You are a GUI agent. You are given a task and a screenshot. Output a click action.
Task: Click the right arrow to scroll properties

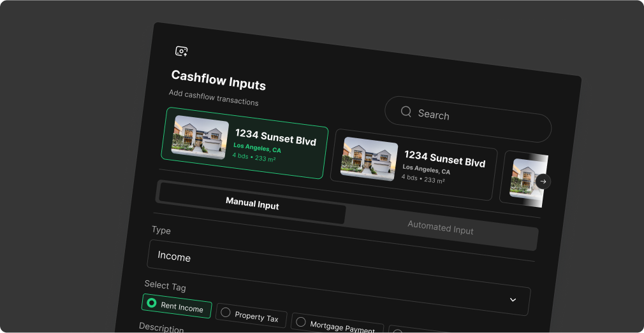[x=543, y=181]
